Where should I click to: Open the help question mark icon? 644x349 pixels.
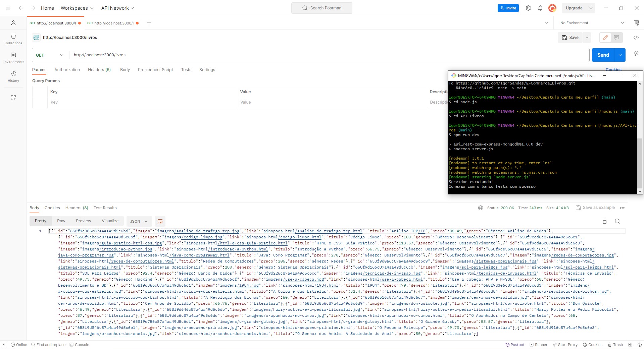[640, 345]
